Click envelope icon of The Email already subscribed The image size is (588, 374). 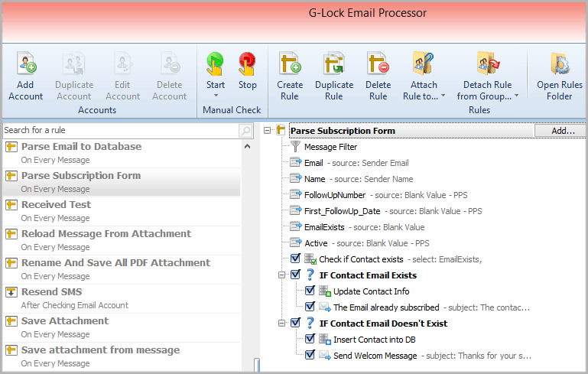pos(324,307)
